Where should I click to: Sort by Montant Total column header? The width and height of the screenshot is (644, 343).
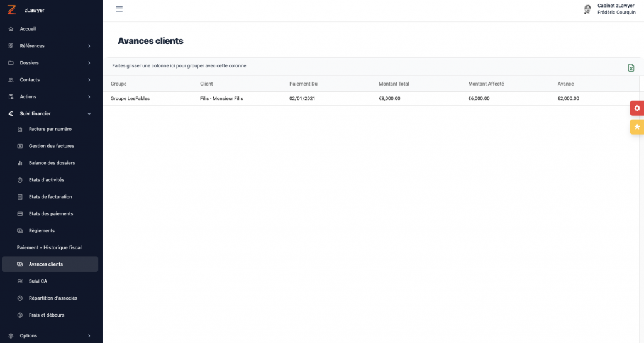coord(394,84)
